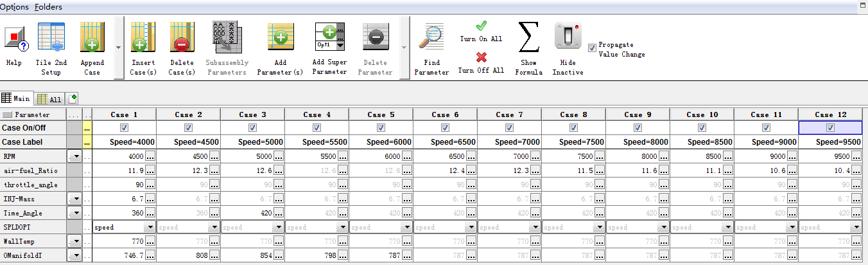
Task: Expand Delete Parameter toolbar arrow
Action: 403,48
